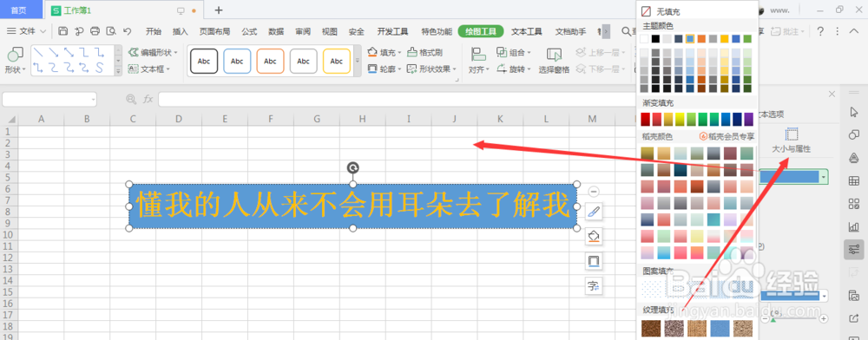Click the brush style quick icon beside shape
The image size is (868, 340).
(594, 211)
